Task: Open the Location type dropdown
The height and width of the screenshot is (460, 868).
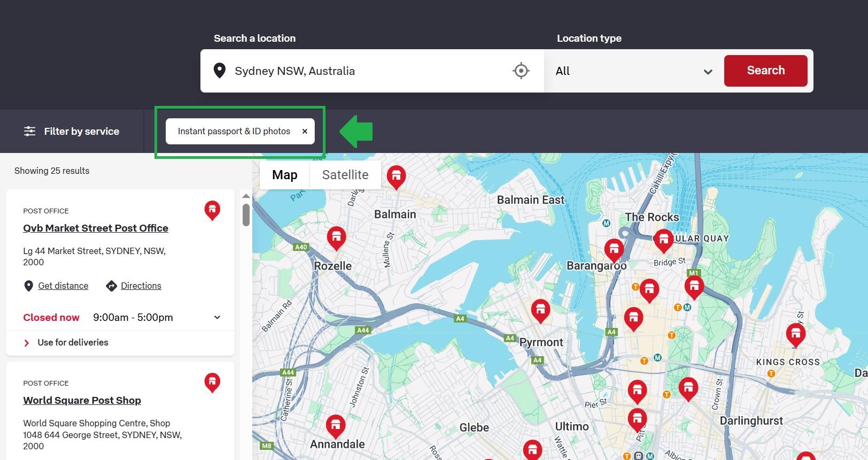Action: click(x=634, y=71)
